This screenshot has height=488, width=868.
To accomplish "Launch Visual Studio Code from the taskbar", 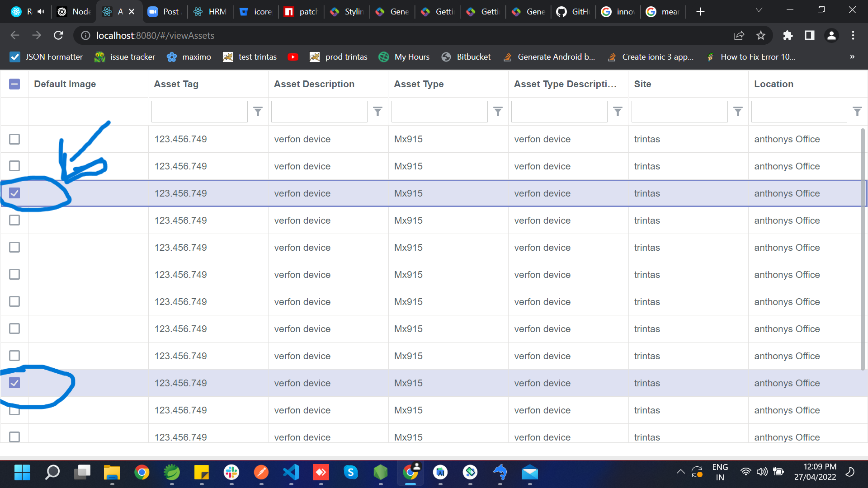I will [x=291, y=473].
